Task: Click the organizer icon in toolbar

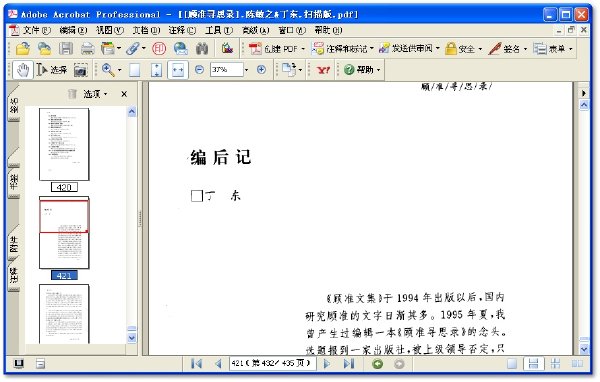Action: point(108,49)
